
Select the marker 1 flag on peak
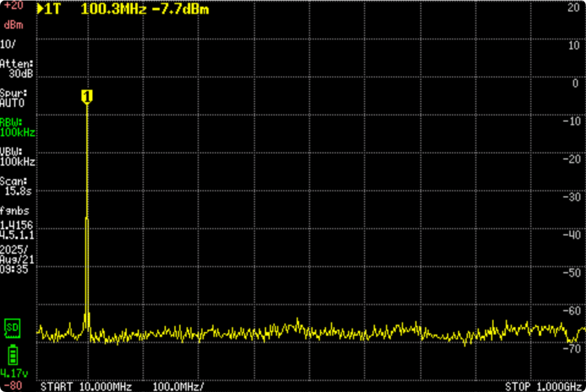pos(87,97)
